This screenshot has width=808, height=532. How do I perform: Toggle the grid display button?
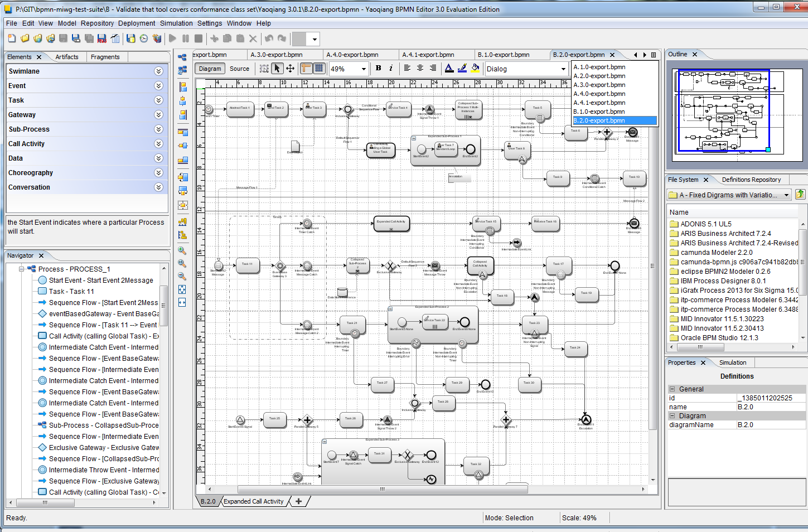319,69
